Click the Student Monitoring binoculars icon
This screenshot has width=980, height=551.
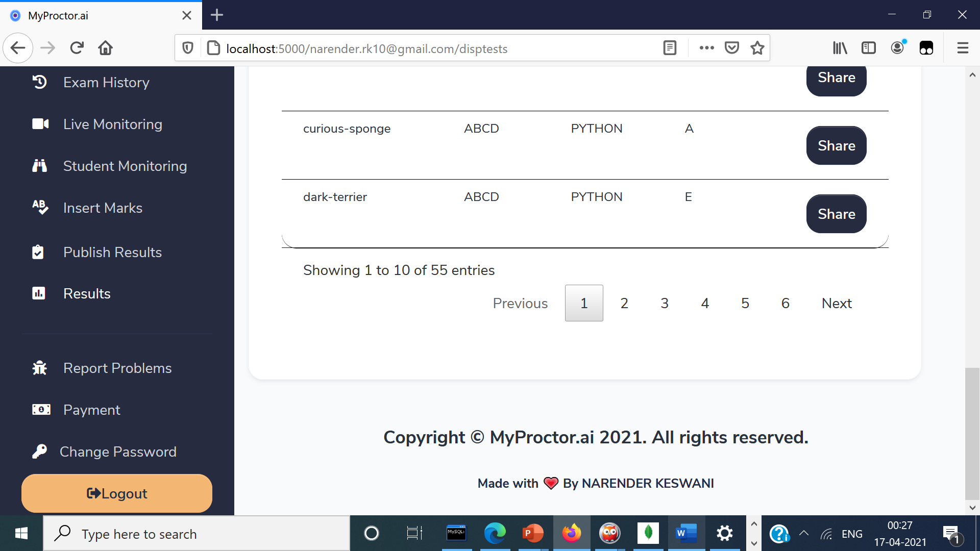point(39,166)
